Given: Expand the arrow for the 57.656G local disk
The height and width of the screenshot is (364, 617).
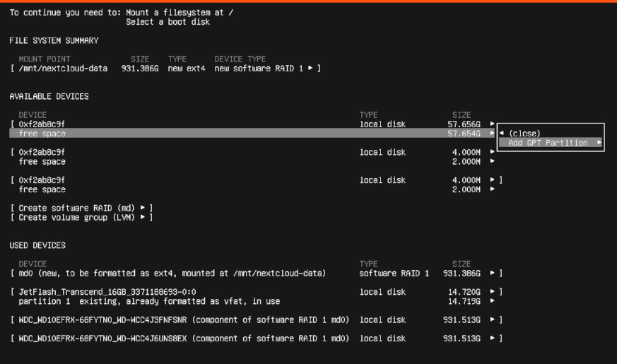Looking at the screenshot, I should 492,124.
